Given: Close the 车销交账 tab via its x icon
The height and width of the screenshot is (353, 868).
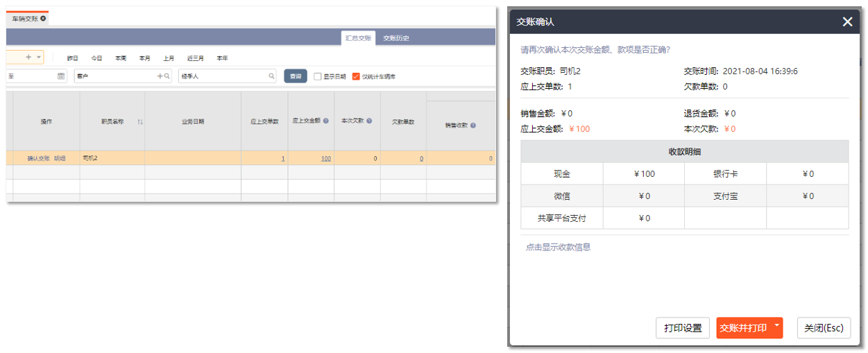Looking at the screenshot, I should 43,19.
